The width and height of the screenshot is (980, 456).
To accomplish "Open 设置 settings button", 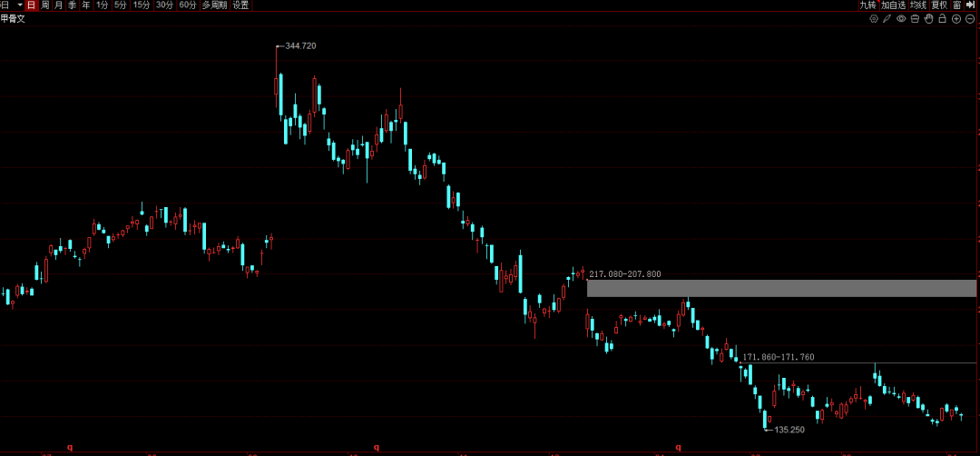I will (240, 5).
